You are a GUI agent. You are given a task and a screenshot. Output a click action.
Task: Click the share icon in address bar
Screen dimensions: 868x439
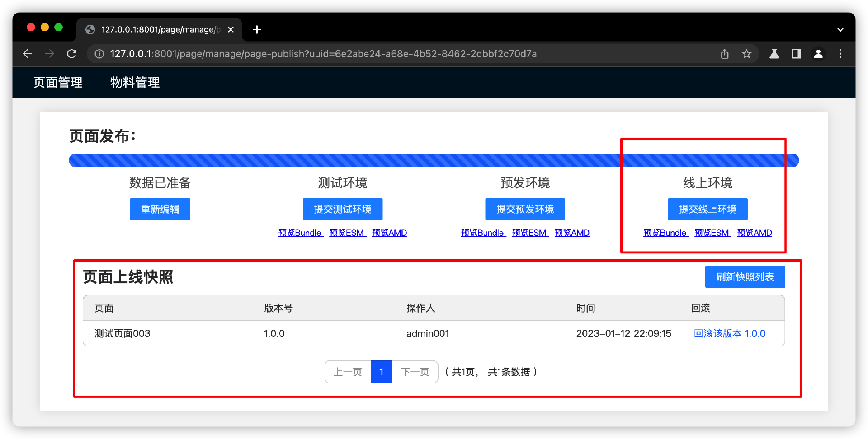point(725,54)
